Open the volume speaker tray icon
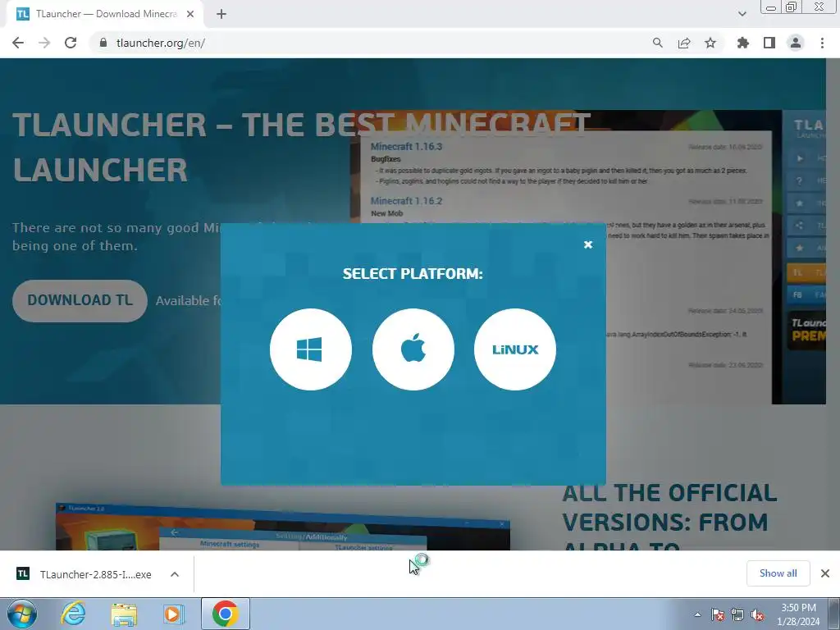Image resolution: width=840 pixels, height=630 pixels. pyautogui.click(x=757, y=614)
